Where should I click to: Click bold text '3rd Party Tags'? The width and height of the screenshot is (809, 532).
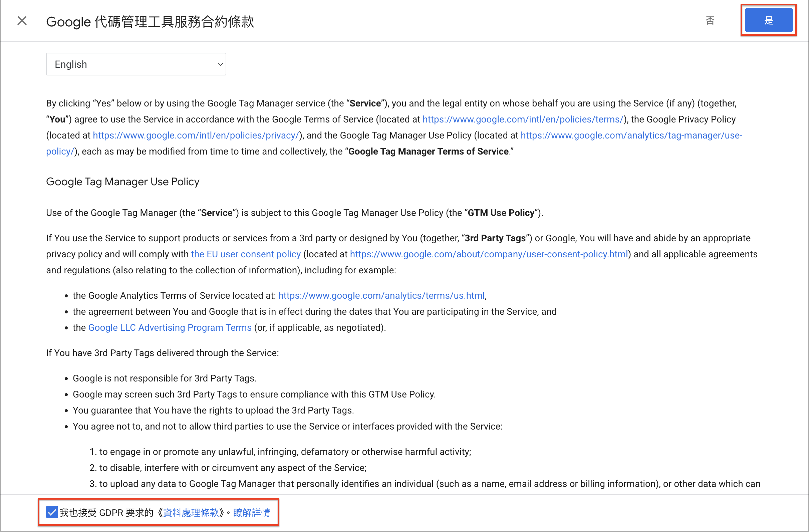[495, 238]
